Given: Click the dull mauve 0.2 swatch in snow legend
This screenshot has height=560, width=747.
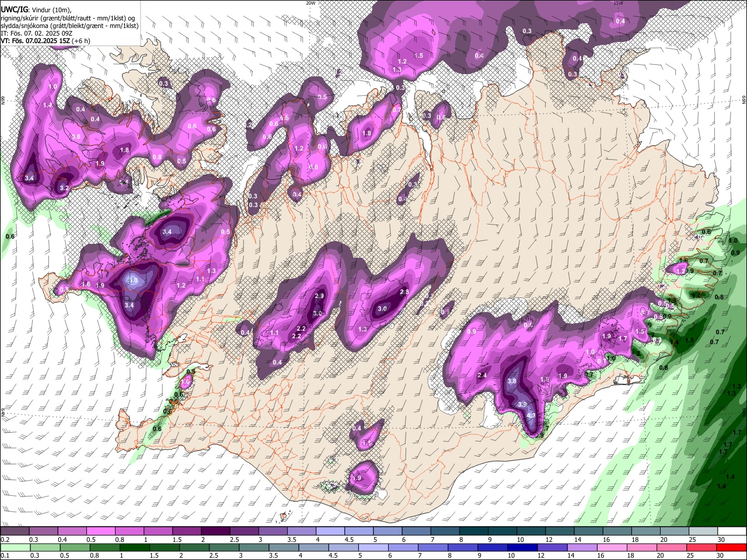Looking at the screenshot, I should (16, 531).
